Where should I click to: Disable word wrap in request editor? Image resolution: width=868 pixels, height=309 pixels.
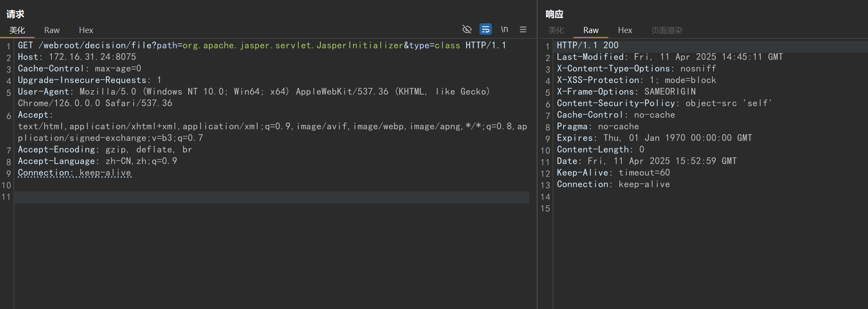[x=485, y=29]
